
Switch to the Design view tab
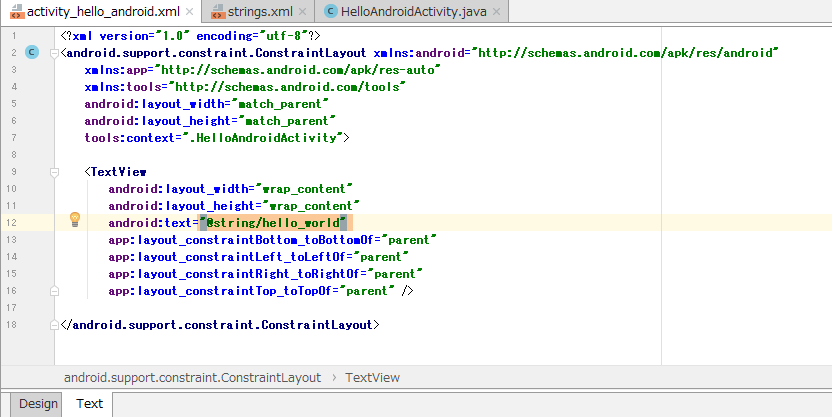pos(38,404)
